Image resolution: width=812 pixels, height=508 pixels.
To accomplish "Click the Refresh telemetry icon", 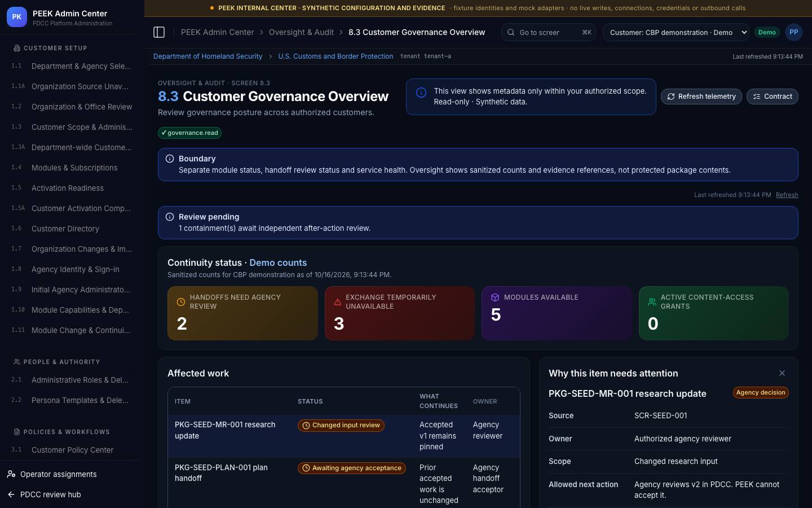I will (x=671, y=97).
